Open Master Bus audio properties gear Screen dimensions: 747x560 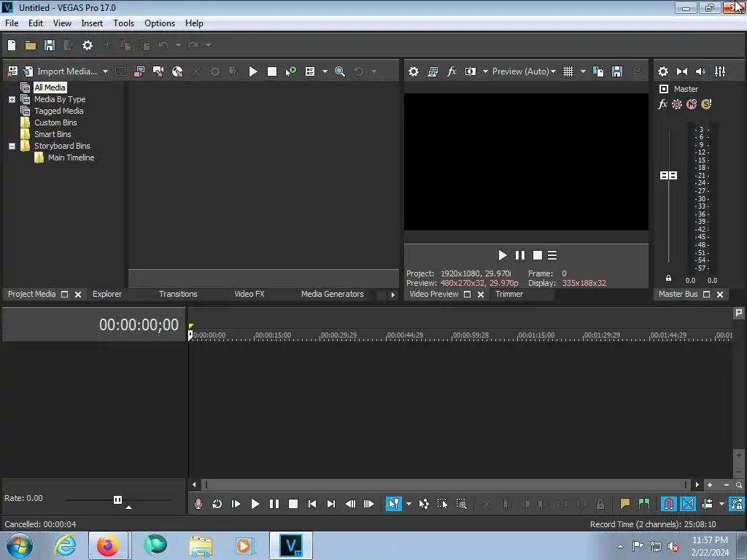[x=663, y=71]
